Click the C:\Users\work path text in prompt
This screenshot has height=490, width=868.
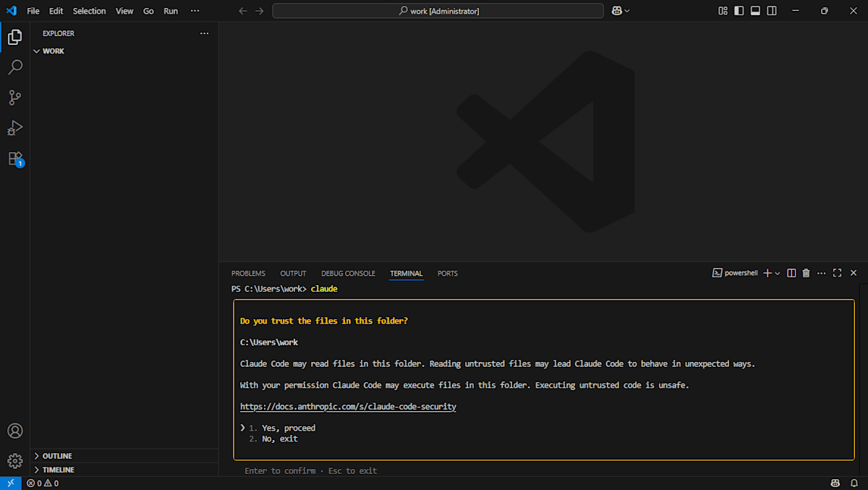(269, 342)
